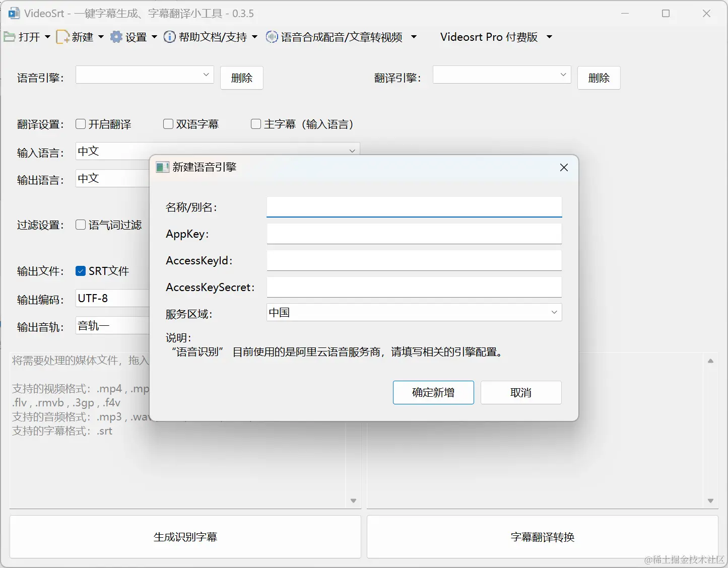Screen dimensions: 728x568
Task: Click the 确定新增 button
Action: coord(433,392)
